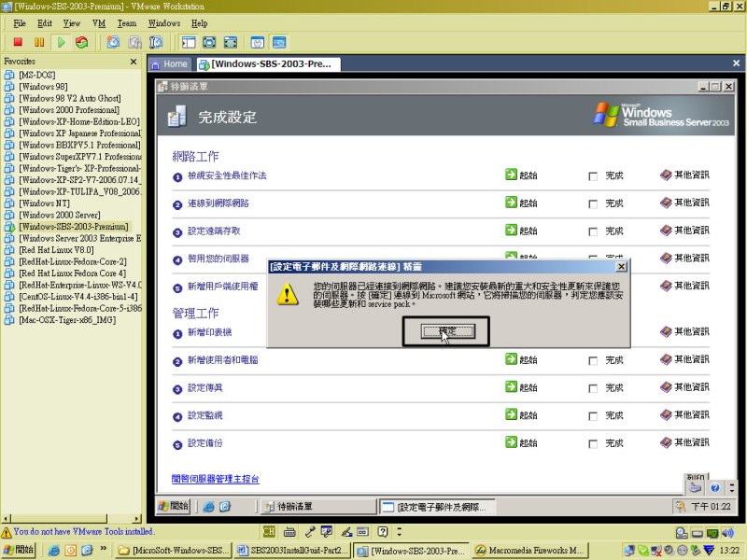
Task: Click 起始 arrow for 設定遠端存取
Action: pyautogui.click(x=511, y=230)
